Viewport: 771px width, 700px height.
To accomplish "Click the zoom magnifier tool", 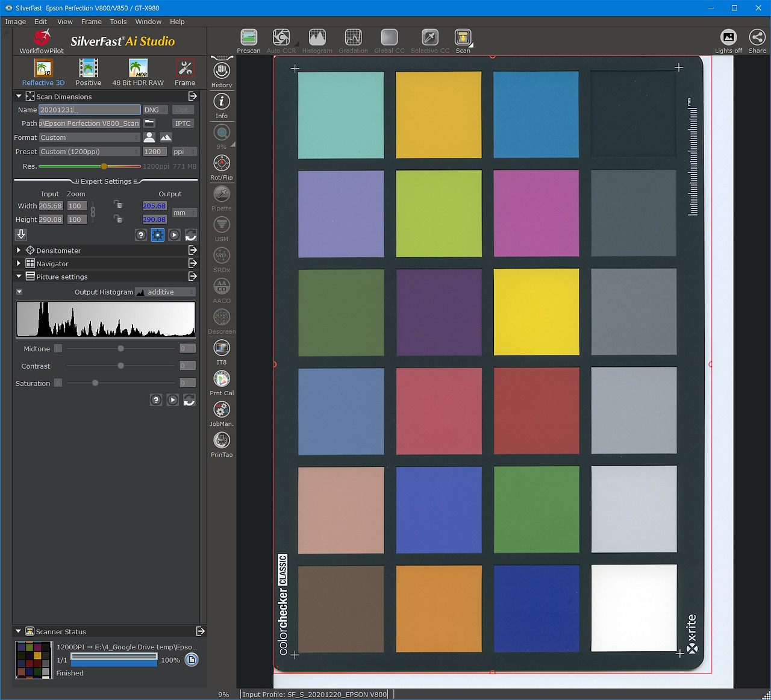I will click(x=222, y=133).
